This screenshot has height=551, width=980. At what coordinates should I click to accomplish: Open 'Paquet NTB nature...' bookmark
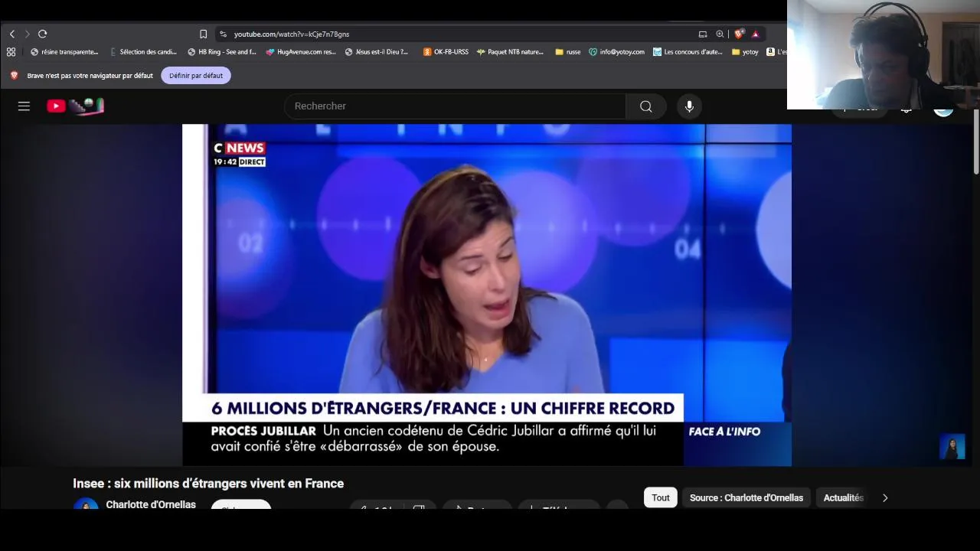[x=510, y=52]
